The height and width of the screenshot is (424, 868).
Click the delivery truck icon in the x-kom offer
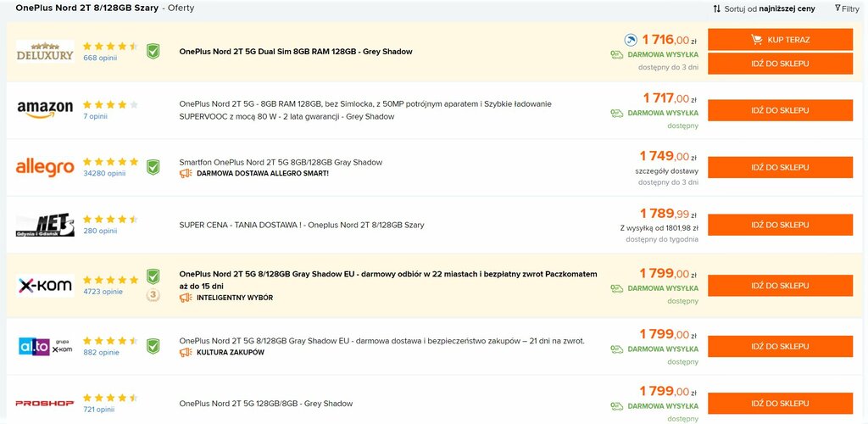point(617,288)
